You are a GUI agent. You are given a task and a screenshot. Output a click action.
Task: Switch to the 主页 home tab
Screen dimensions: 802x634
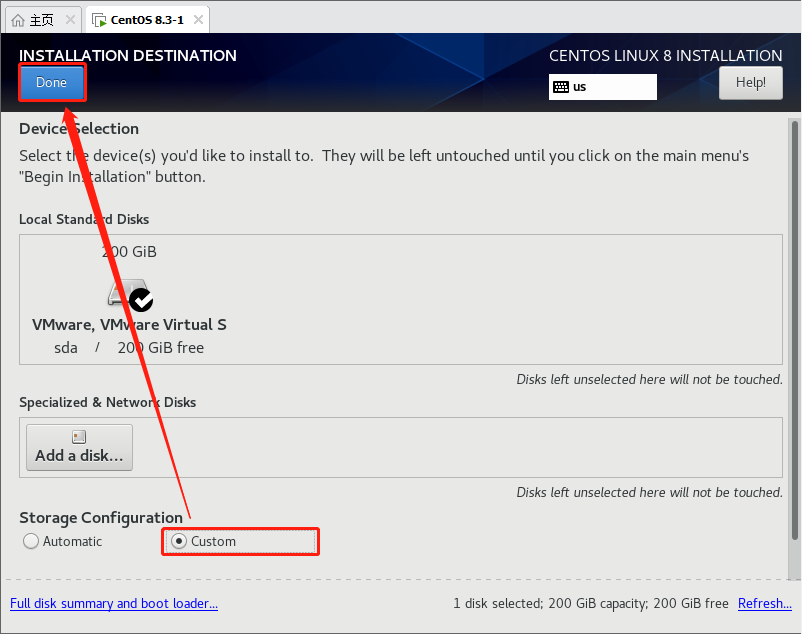click(43, 20)
